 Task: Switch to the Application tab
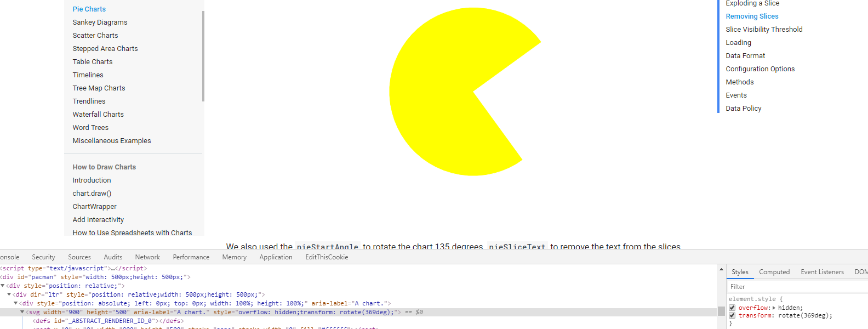coord(276,257)
